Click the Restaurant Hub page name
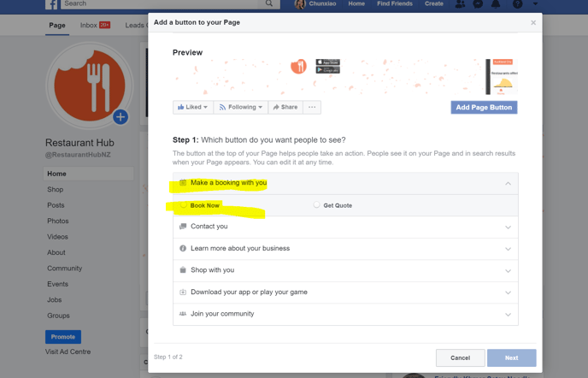This screenshot has height=378, width=588. coord(79,143)
